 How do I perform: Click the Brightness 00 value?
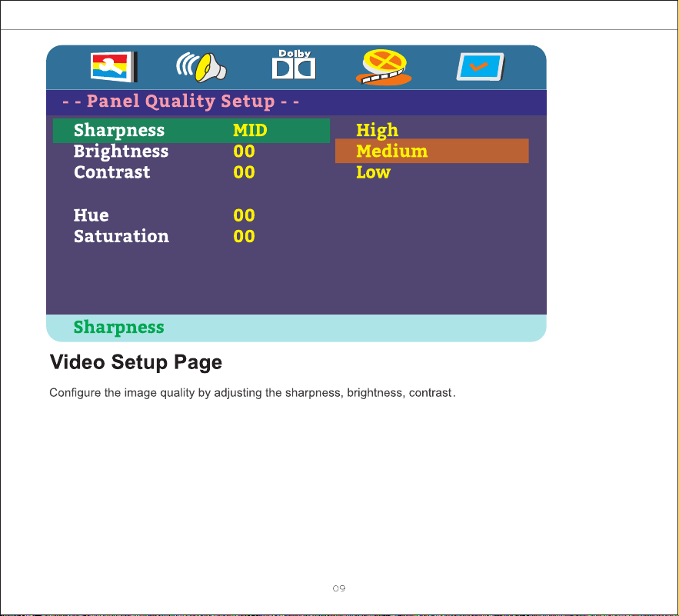tap(244, 152)
